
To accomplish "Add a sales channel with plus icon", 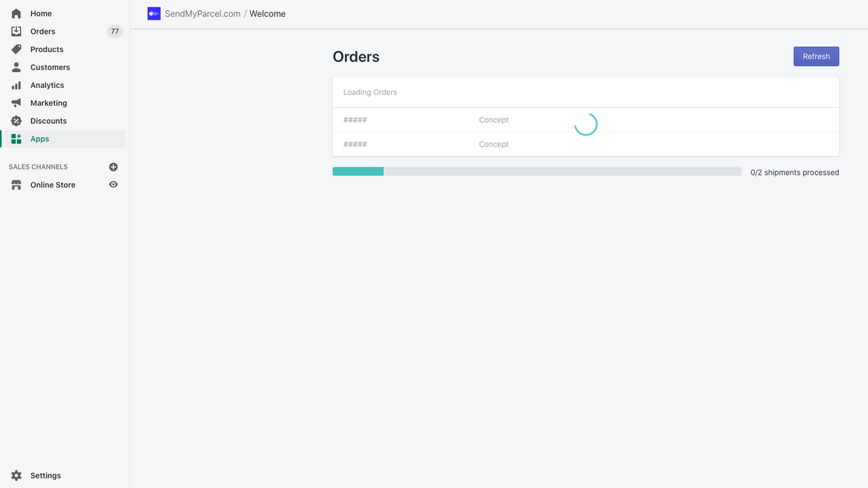I will 113,167.
